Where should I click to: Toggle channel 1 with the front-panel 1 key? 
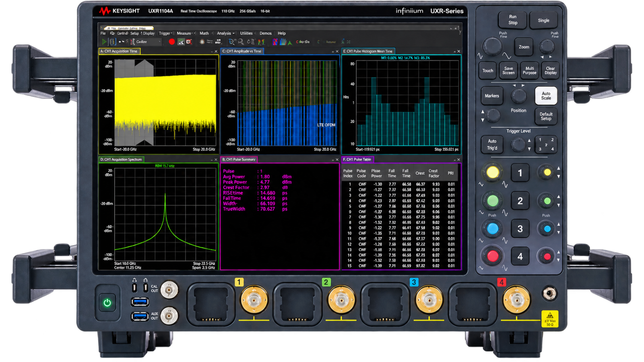[x=520, y=173]
